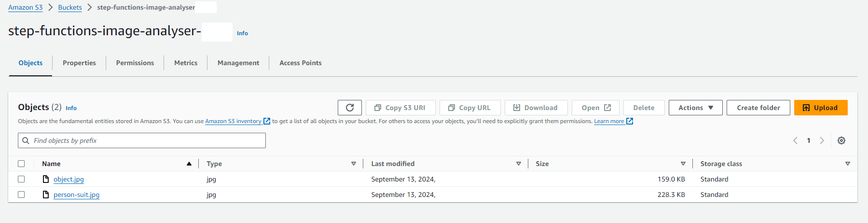Open the Buckets breadcrumb link
Image resolution: width=868 pixels, height=223 pixels.
[70, 7]
